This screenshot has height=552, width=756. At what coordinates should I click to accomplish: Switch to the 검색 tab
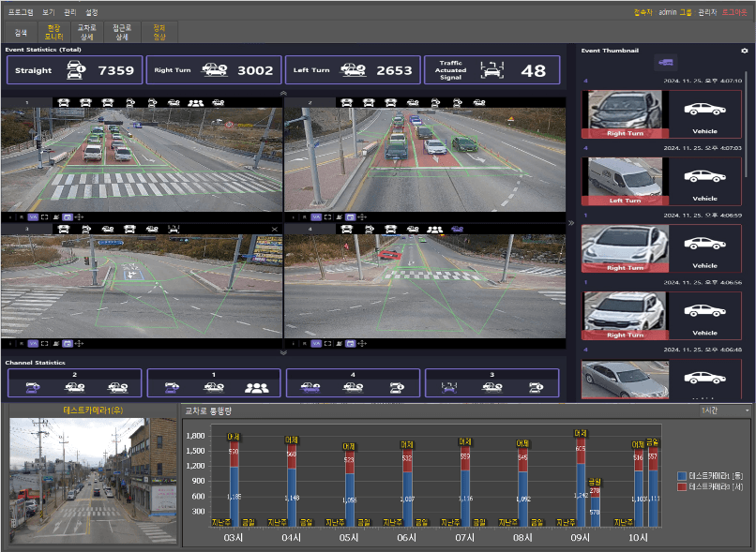point(22,32)
